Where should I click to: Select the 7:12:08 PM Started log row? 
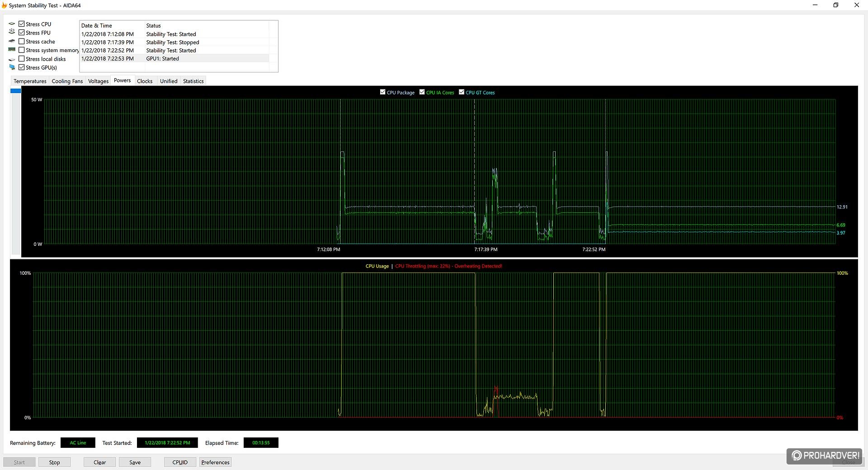coord(175,34)
